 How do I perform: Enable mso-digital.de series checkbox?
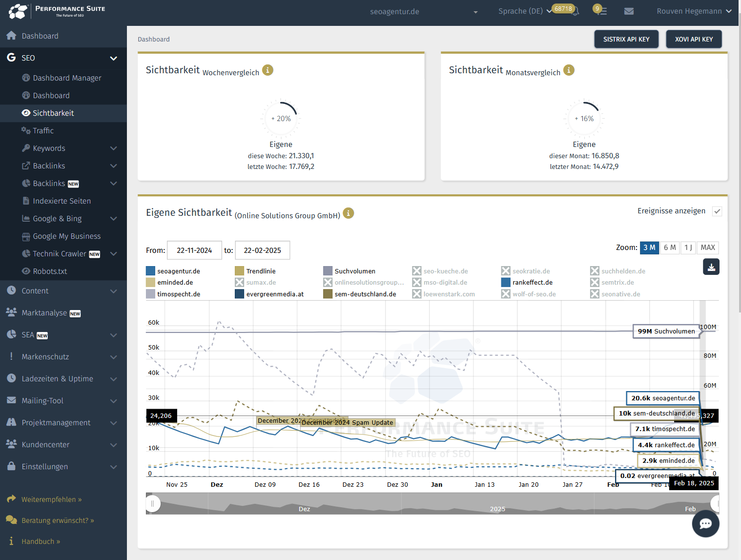point(417,282)
